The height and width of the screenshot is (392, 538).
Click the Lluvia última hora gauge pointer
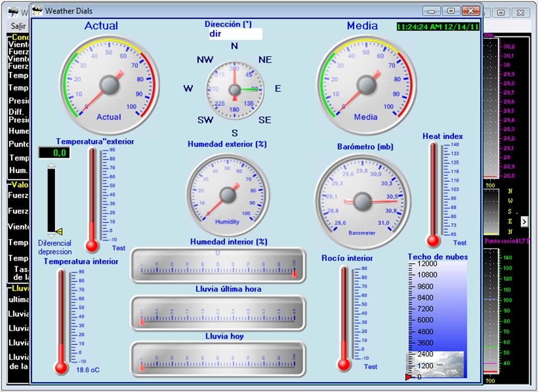click(141, 321)
